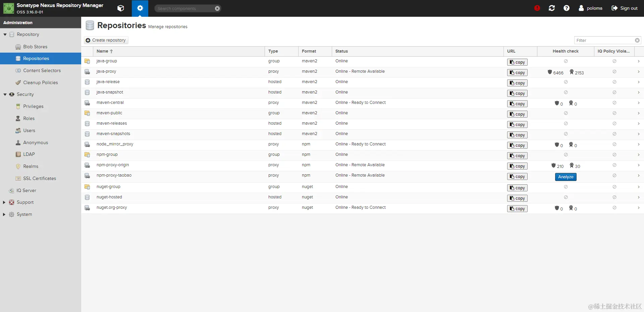Sort repositories by the Format column
The height and width of the screenshot is (312, 644).
[315, 51]
